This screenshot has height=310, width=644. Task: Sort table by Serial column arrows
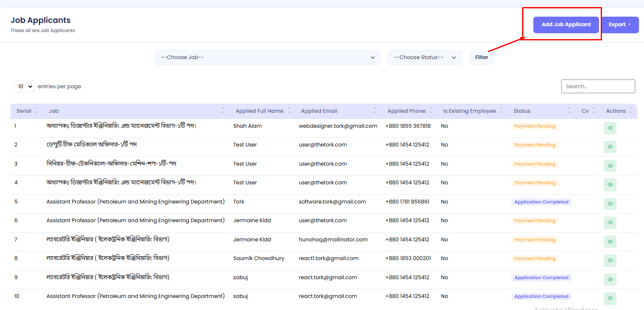36,111
